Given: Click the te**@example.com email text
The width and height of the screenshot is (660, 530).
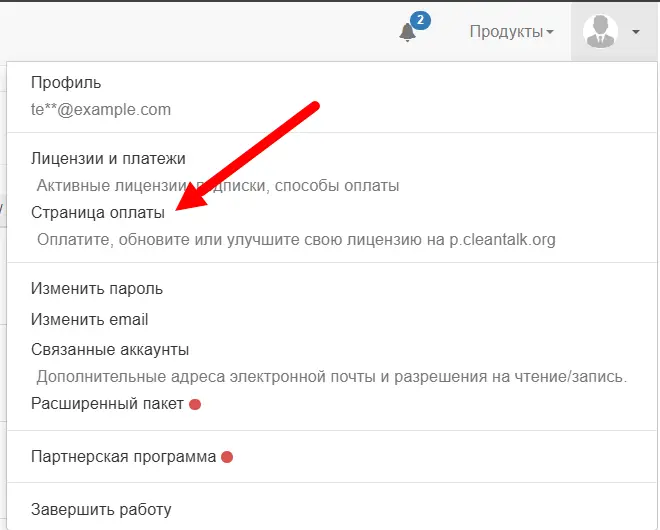Looking at the screenshot, I should (x=101, y=109).
